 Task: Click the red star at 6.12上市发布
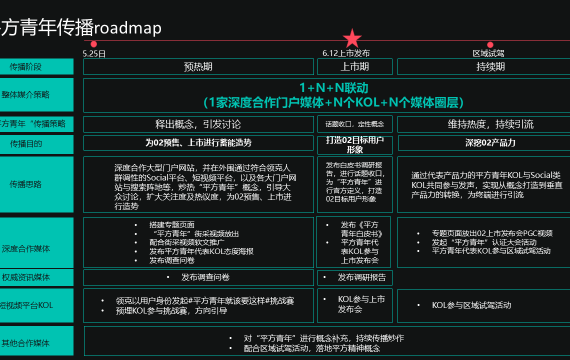pos(352,39)
